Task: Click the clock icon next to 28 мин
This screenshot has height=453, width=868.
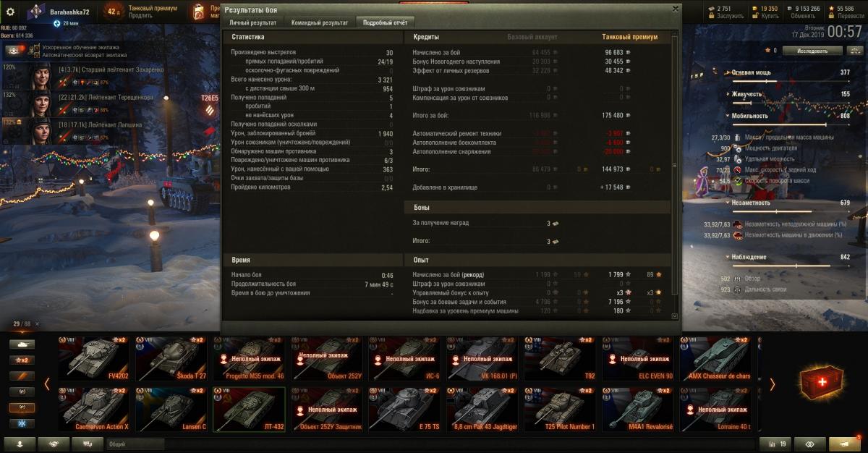Action: (x=57, y=23)
